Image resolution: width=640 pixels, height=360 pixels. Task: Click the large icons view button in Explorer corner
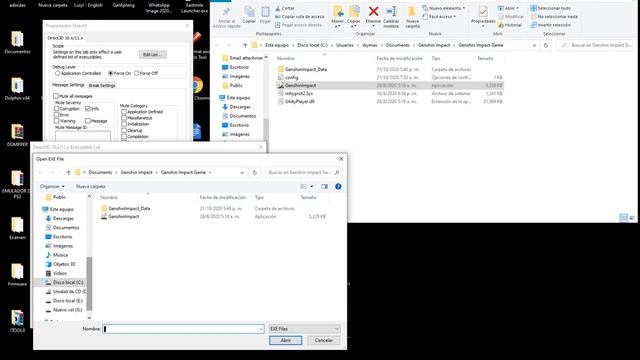pyautogui.click(x=632, y=218)
